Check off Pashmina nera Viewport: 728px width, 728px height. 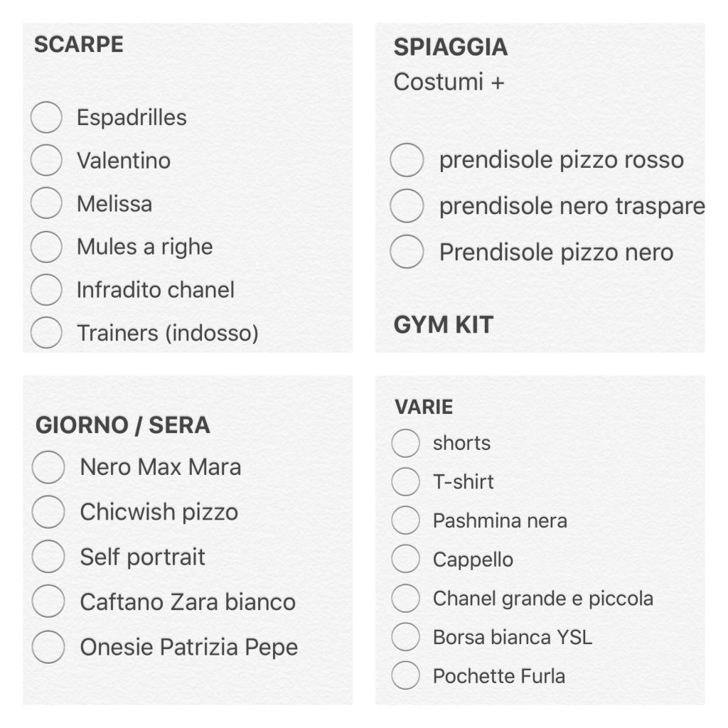(406, 520)
